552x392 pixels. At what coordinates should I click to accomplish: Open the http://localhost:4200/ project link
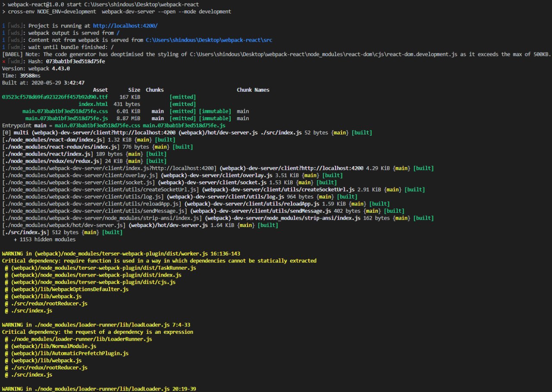[x=125, y=26]
